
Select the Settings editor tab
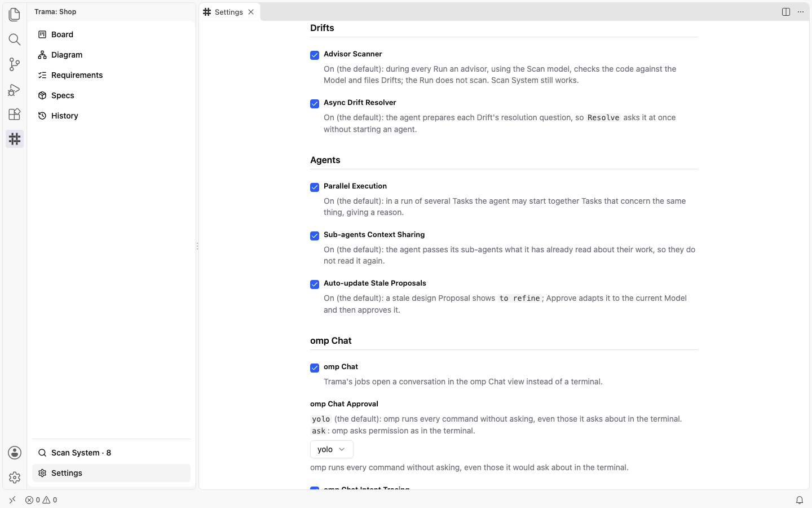click(x=230, y=12)
